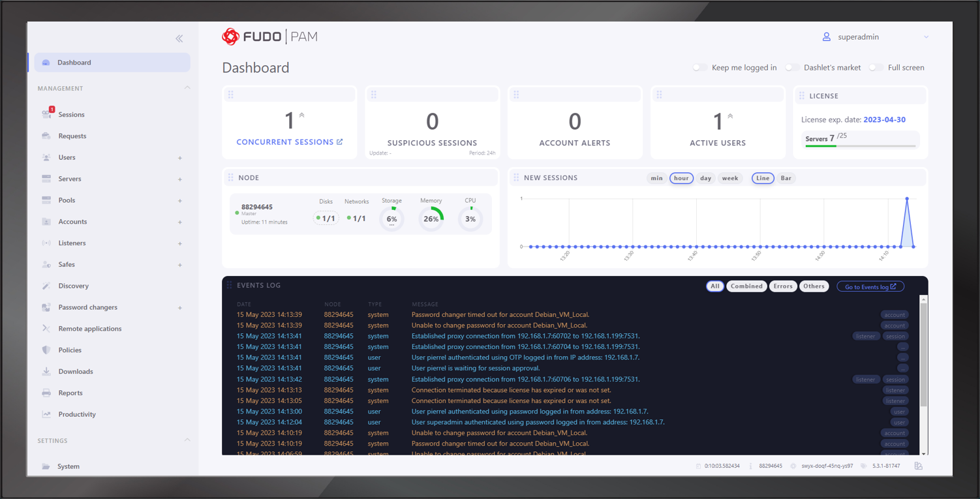Select the min period for New Sessions
The image size is (980, 499).
656,178
